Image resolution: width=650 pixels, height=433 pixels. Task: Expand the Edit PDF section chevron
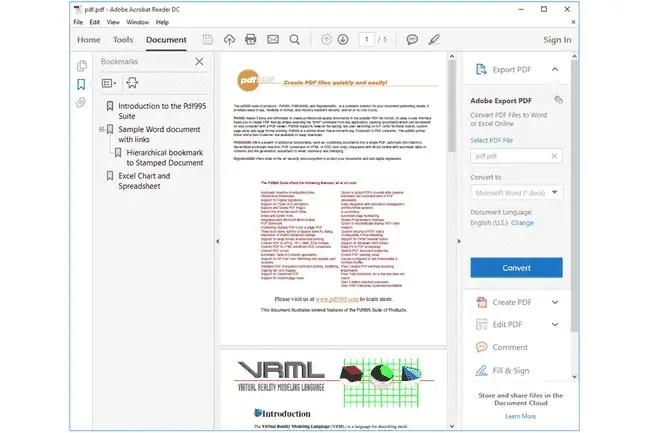(x=555, y=324)
